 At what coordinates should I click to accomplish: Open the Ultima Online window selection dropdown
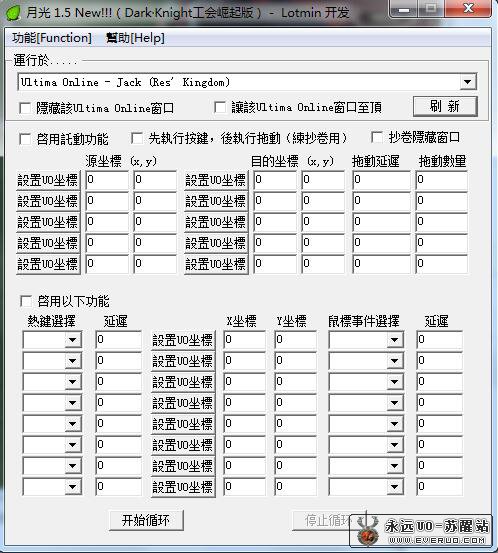point(468,82)
